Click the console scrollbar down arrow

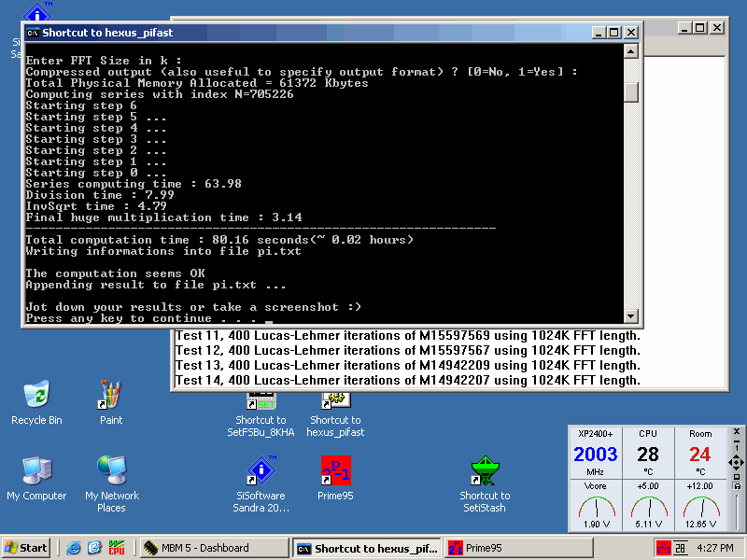631,316
